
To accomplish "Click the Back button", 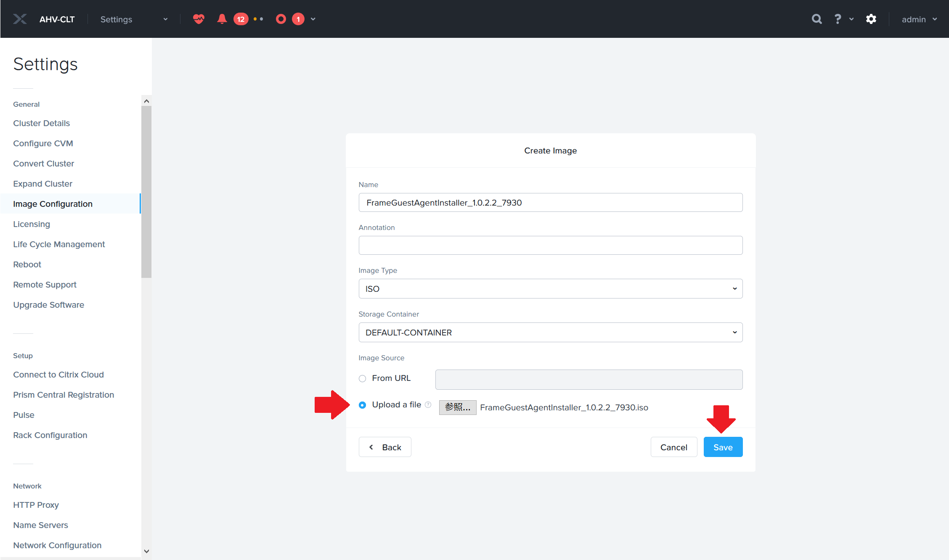I will point(385,447).
